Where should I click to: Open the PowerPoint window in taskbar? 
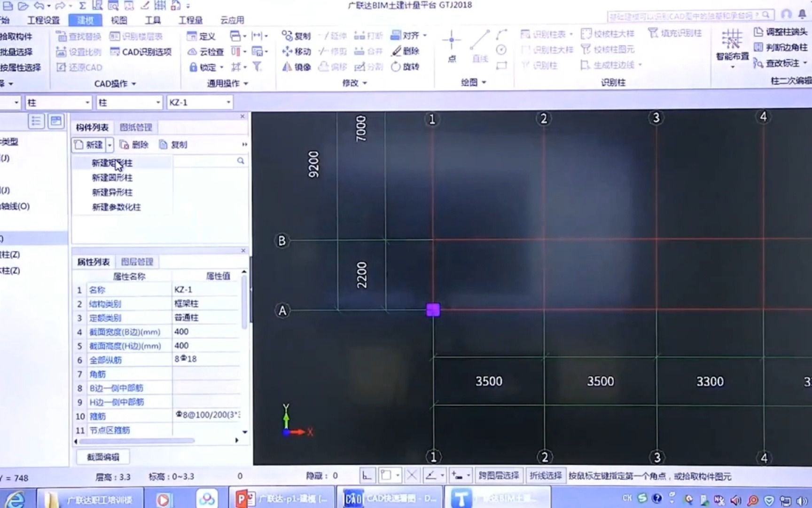pyautogui.click(x=282, y=499)
